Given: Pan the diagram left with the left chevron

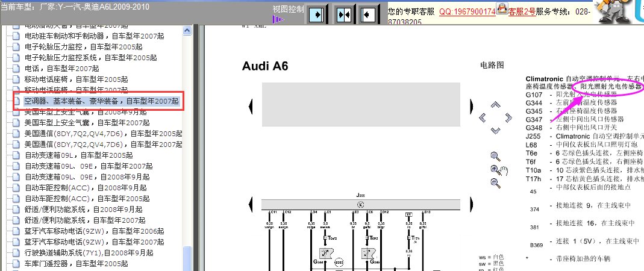Looking at the screenshot, I should (483, 118).
